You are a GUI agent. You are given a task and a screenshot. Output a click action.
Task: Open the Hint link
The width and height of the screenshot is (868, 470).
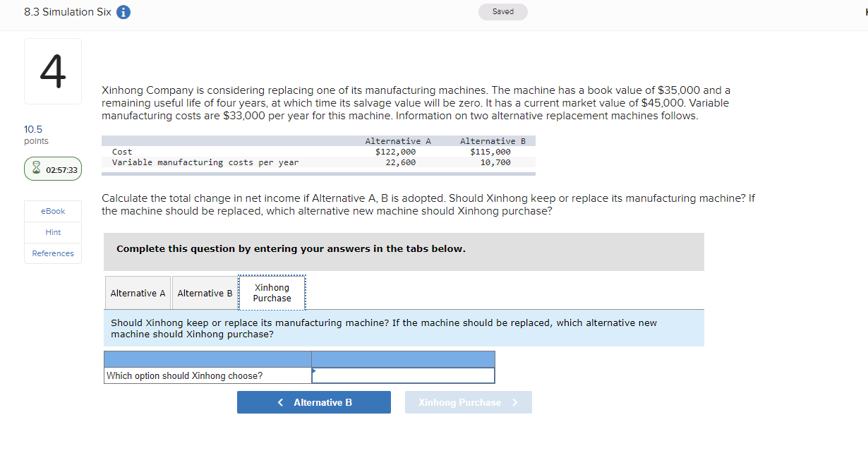[x=53, y=232]
